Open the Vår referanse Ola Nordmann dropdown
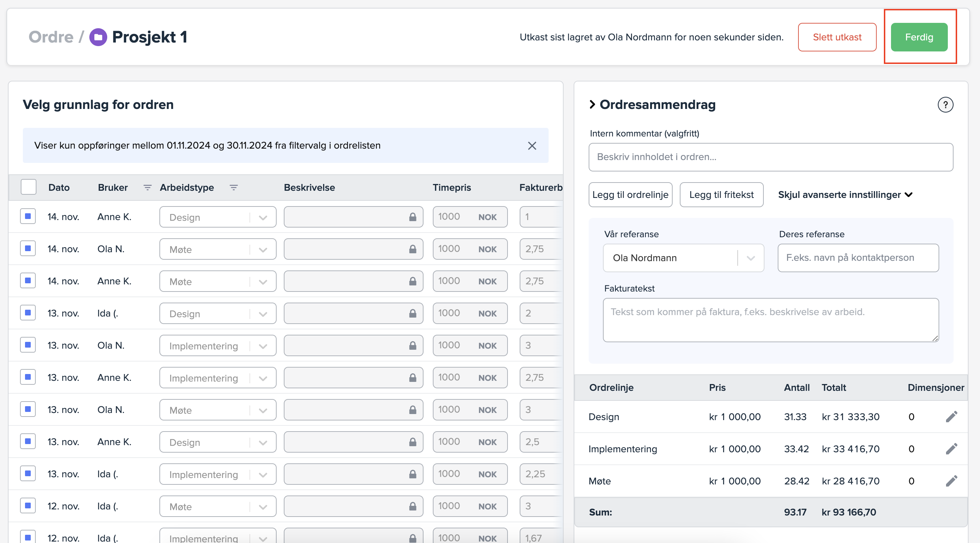 click(x=683, y=258)
